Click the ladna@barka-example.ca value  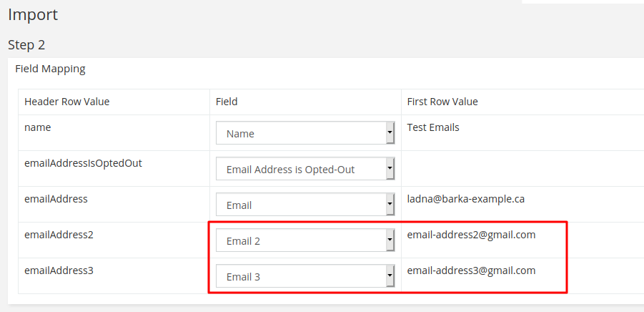pos(465,199)
